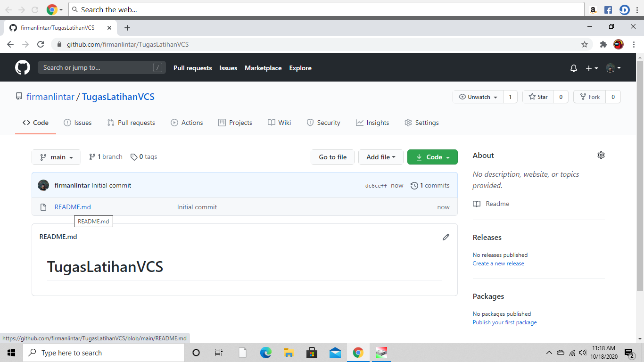Open Mail app from taskbar
The height and width of the screenshot is (362, 644).
[x=335, y=353]
